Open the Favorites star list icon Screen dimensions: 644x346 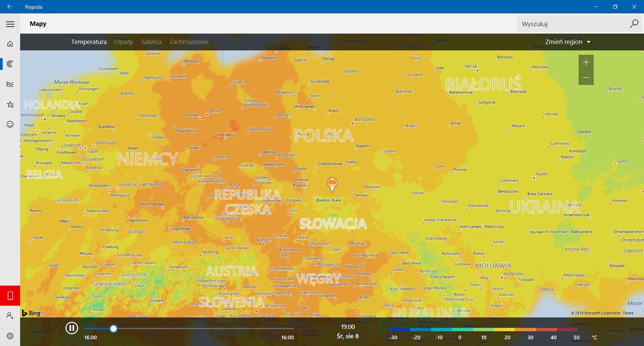10,104
